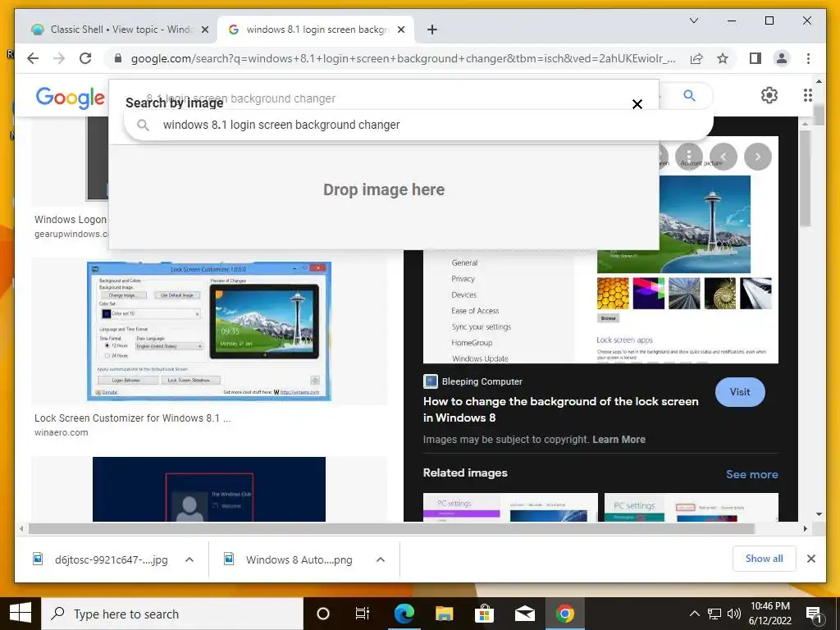Open a new browser tab
Screen dimensions: 840x630
432,30
